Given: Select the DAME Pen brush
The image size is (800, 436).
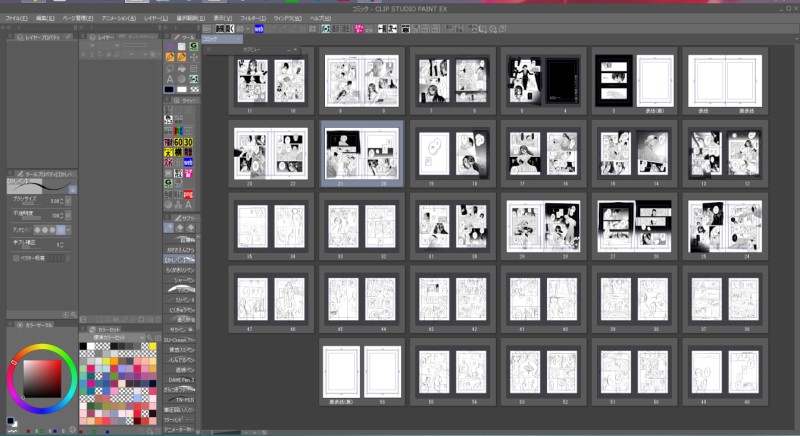Looking at the screenshot, I should pos(179,380).
